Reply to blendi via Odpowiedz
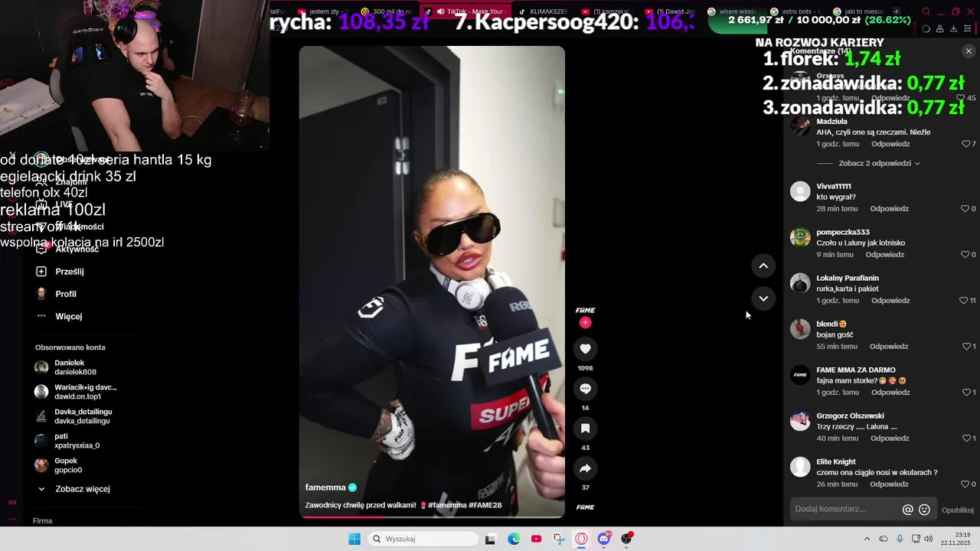Viewport: 980px width, 551px height. (890, 346)
